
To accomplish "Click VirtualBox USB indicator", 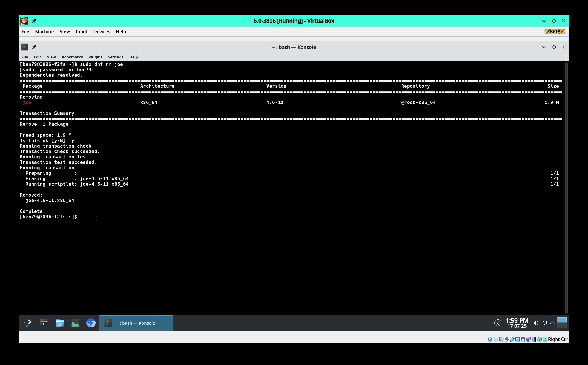I will (x=512, y=339).
